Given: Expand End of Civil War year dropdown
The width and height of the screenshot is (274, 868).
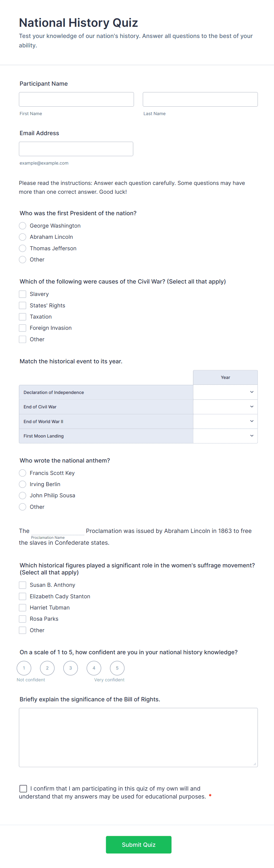Looking at the screenshot, I should point(225,407).
